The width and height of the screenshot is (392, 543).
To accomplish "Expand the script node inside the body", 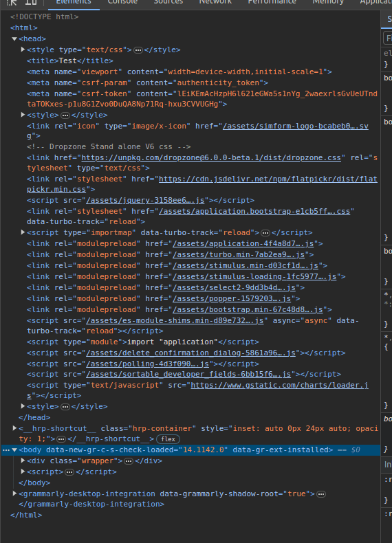I will pyautogui.click(x=23, y=472).
